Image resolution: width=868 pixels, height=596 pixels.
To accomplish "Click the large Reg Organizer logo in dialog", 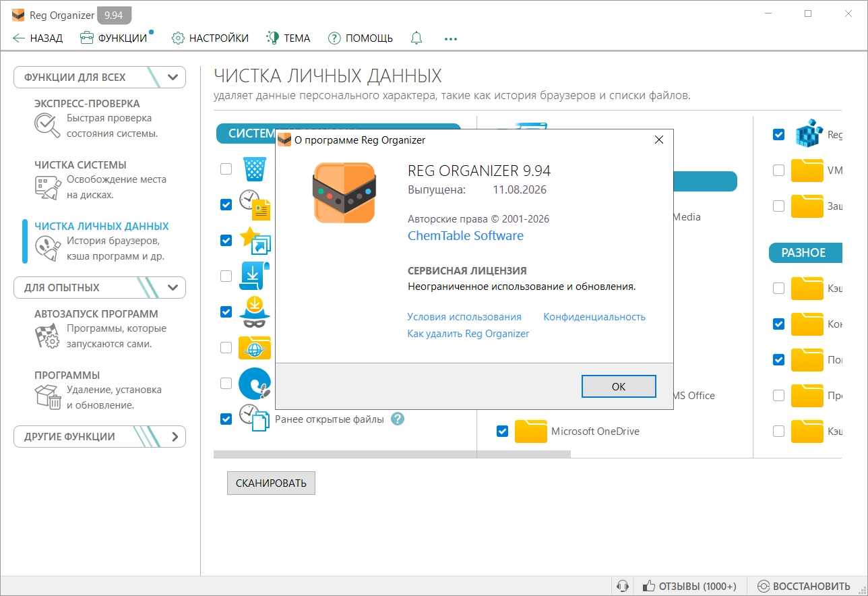I will [x=344, y=192].
